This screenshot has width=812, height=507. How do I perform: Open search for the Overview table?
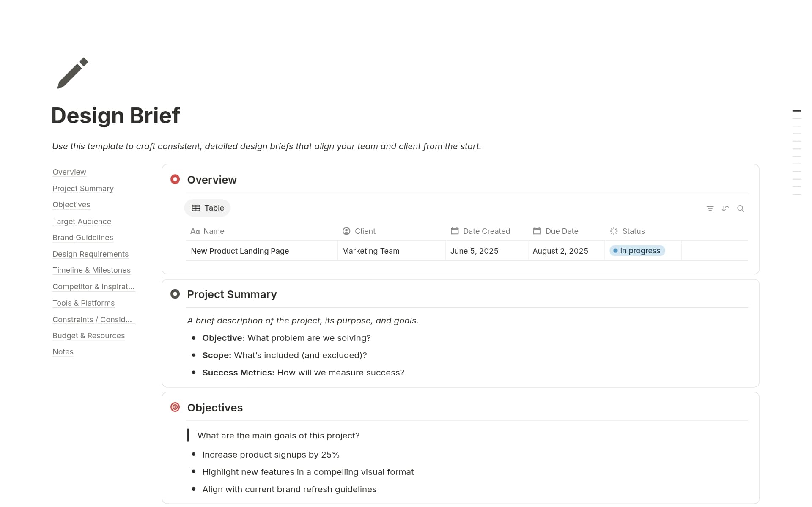click(741, 208)
